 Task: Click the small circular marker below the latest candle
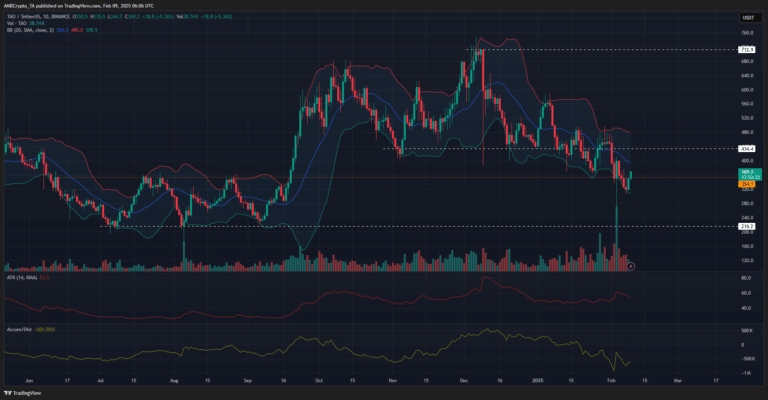(x=632, y=265)
